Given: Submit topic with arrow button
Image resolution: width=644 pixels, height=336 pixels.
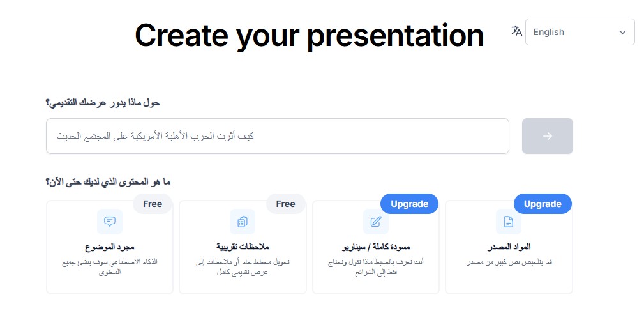Looking at the screenshot, I should pos(548,136).
